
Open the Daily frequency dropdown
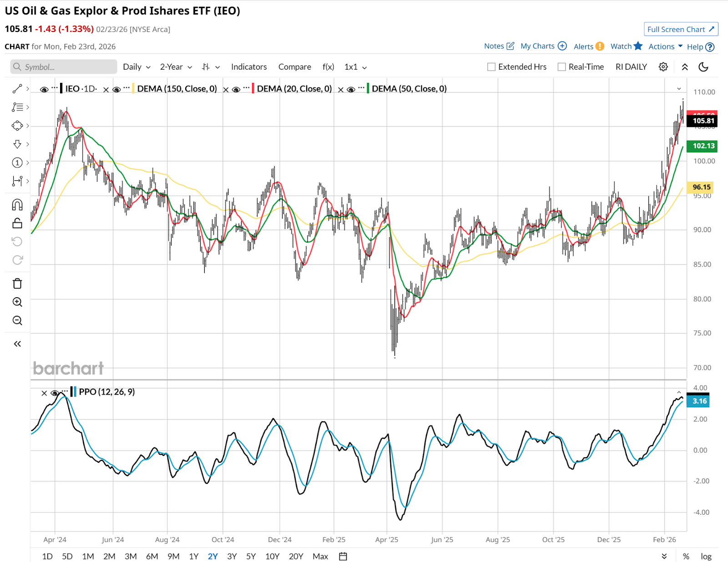point(136,67)
